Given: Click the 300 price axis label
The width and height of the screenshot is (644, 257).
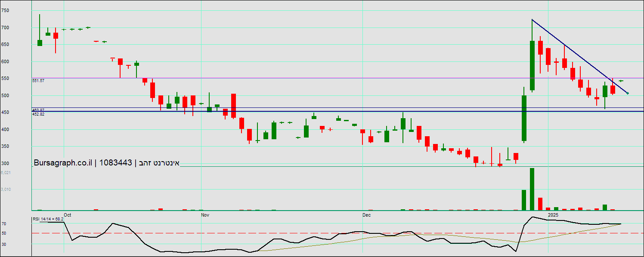Looking at the screenshot, I should pos(5,163).
